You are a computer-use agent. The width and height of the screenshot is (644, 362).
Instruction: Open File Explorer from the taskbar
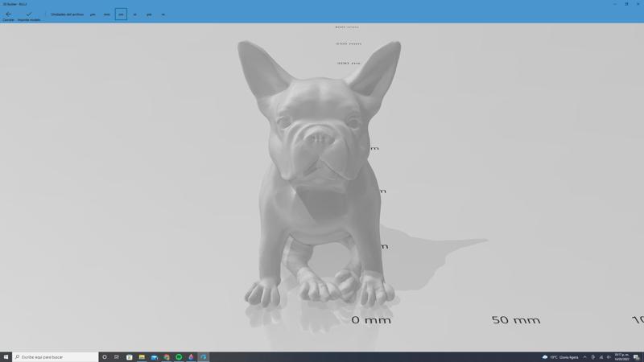point(142,357)
